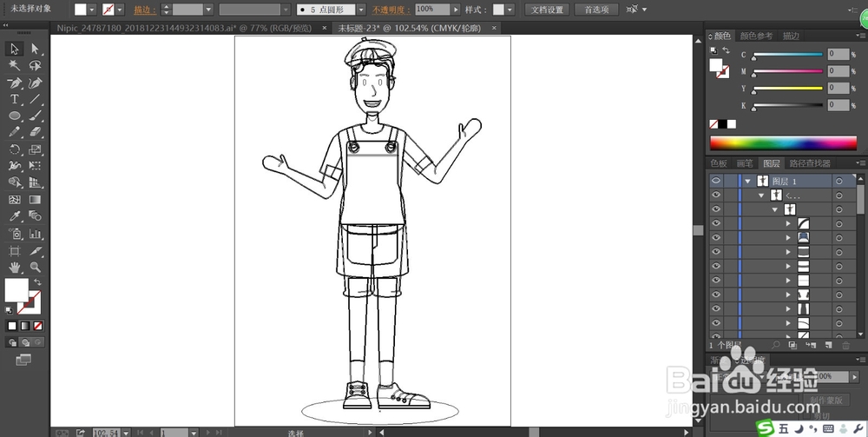Open the fill color dropdown in the control bar
Viewport: 868px width, 437px height.
[92, 10]
